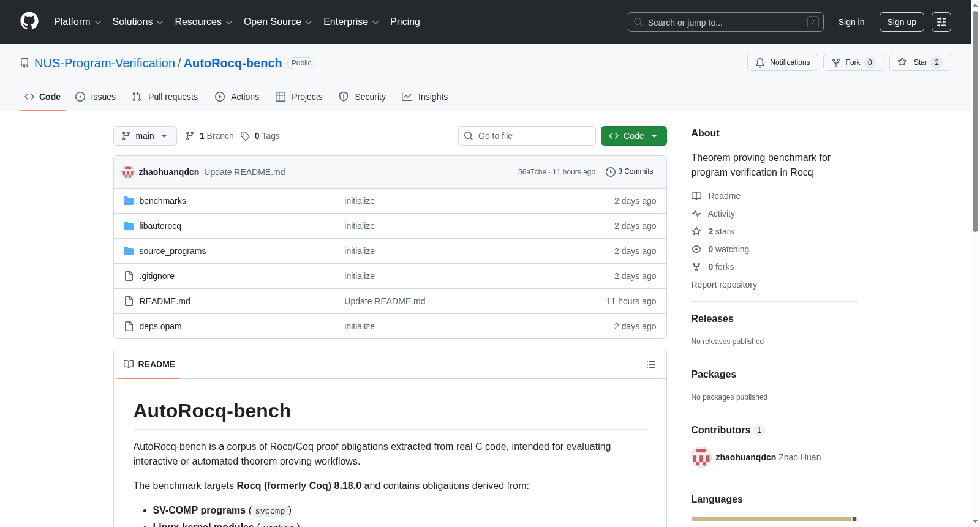Click the tag icon beside 0 Tags
This screenshot has width=980, height=527.
245,136
